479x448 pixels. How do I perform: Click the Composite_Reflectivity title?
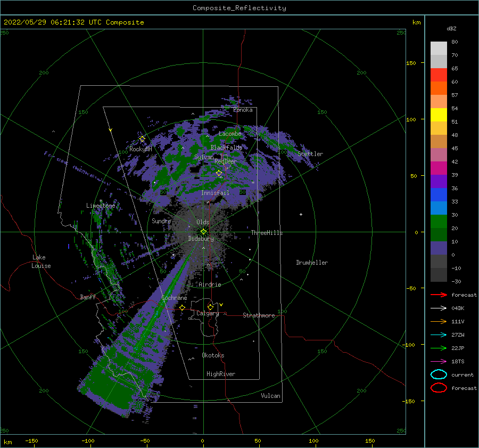click(x=240, y=8)
